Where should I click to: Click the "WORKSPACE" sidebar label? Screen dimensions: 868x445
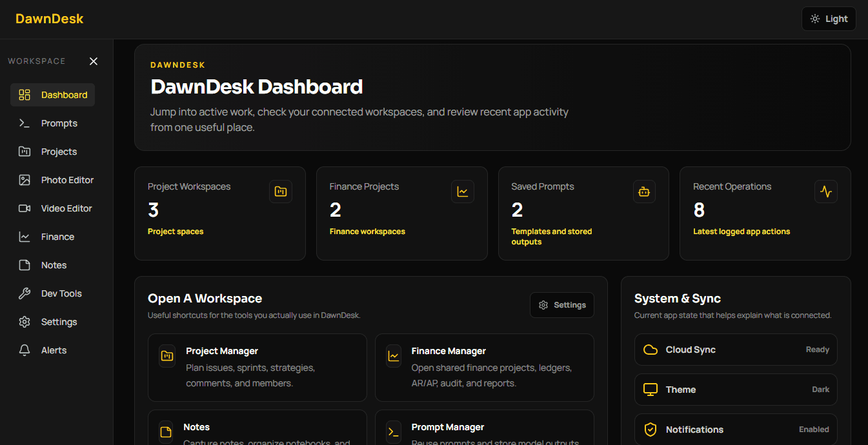click(x=37, y=61)
